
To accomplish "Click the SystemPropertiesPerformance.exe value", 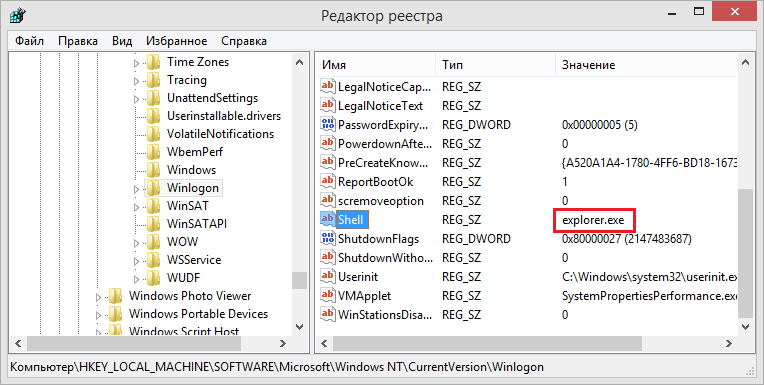I will pyautogui.click(x=649, y=296).
